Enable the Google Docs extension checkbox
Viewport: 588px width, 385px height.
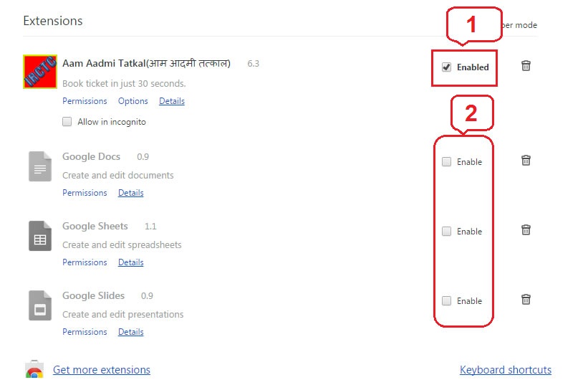(447, 162)
